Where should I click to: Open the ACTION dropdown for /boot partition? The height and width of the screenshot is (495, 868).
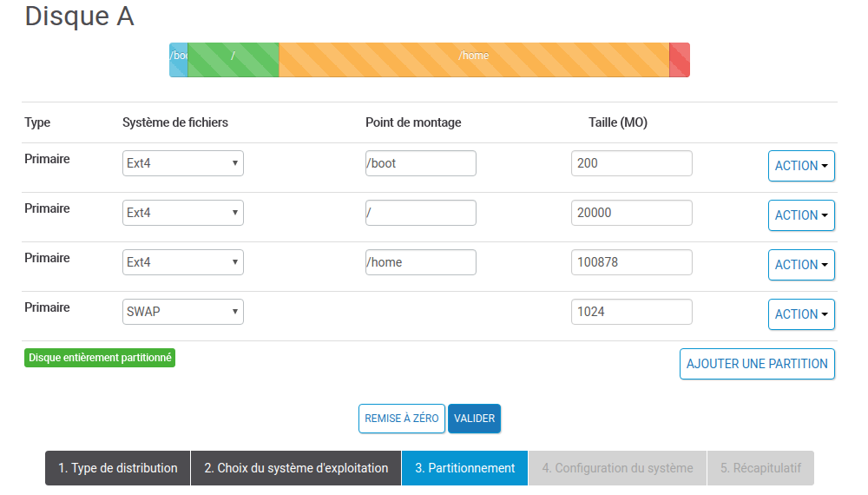pos(800,166)
